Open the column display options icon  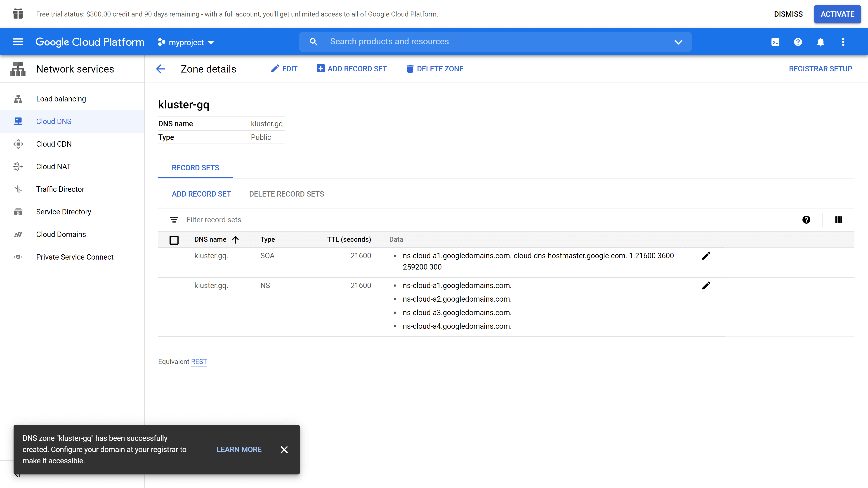839,220
